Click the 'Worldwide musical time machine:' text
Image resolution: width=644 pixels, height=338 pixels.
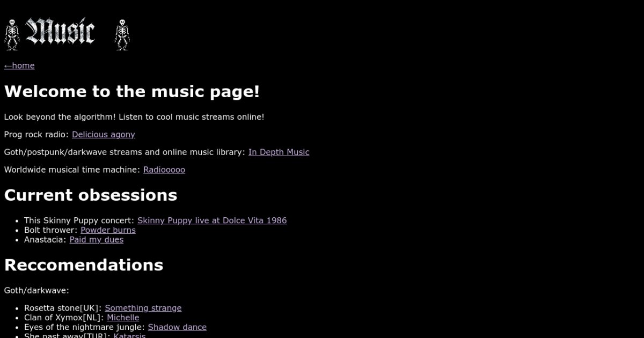pos(72,170)
